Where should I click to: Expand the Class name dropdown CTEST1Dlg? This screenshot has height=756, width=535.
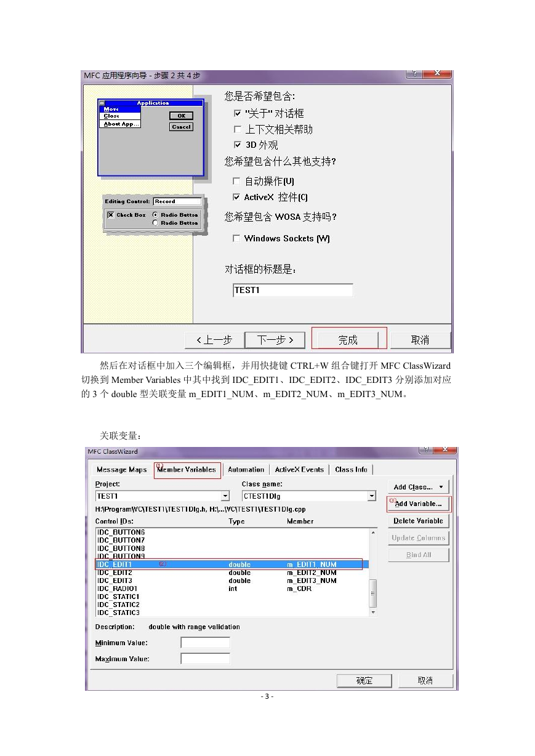(372, 496)
